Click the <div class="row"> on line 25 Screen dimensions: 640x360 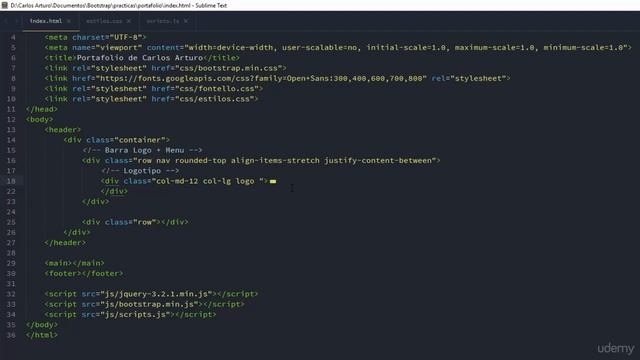tap(121, 222)
